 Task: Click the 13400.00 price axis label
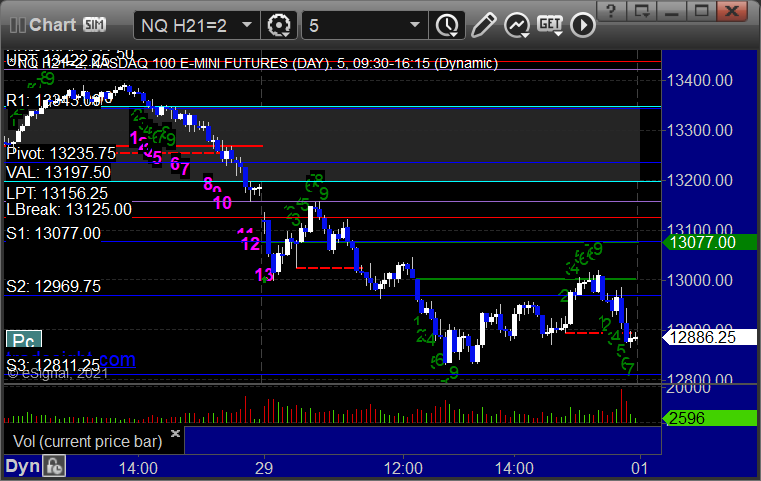[x=700, y=80]
